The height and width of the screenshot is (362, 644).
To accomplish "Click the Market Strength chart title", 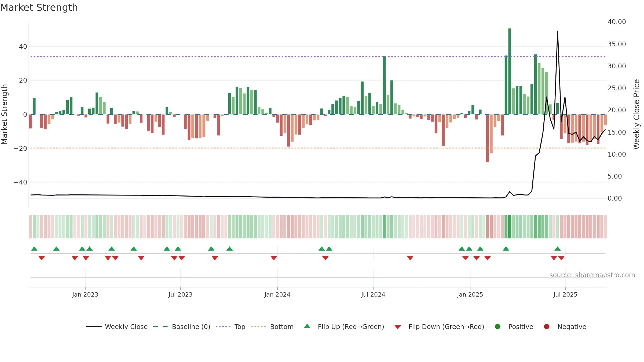I will pos(39,8).
